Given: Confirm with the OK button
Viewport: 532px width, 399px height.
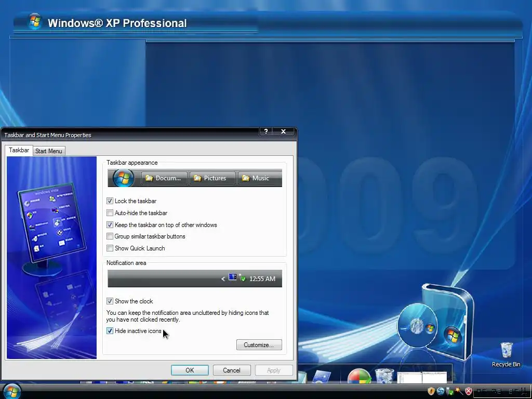Looking at the screenshot, I should coord(190,370).
